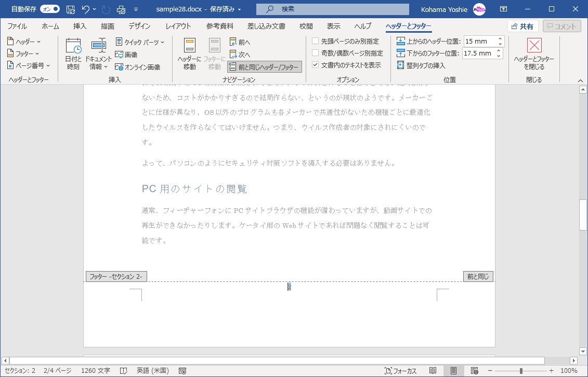This screenshot has height=377, width=588.
Task: Collapse the ribbon with the chevron
Action: [580, 80]
